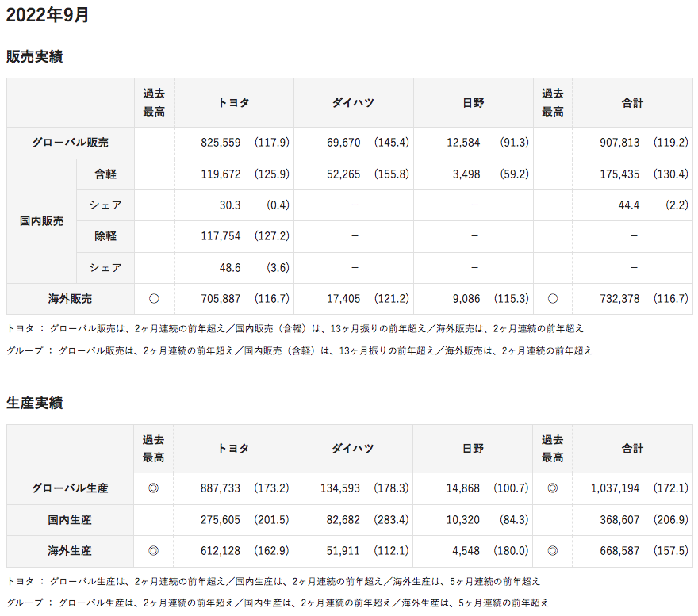The height and width of the screenshot is (616, 698).
Task: Click the double circle left of 1,037,194
Action: [552, 488]
